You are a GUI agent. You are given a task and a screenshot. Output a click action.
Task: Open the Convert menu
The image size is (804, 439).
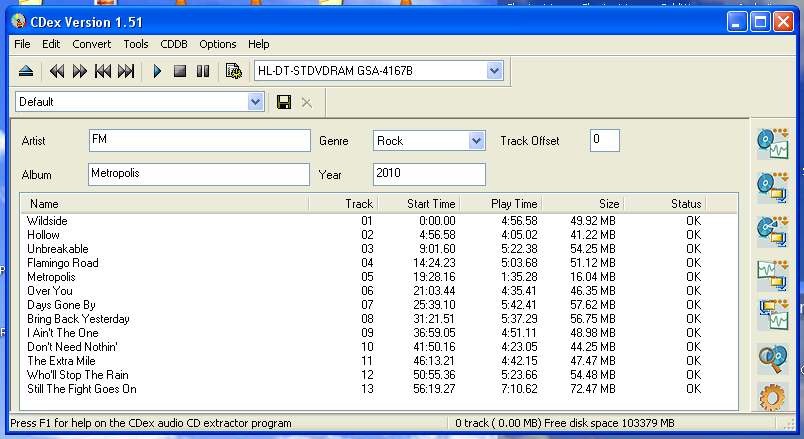91,44
